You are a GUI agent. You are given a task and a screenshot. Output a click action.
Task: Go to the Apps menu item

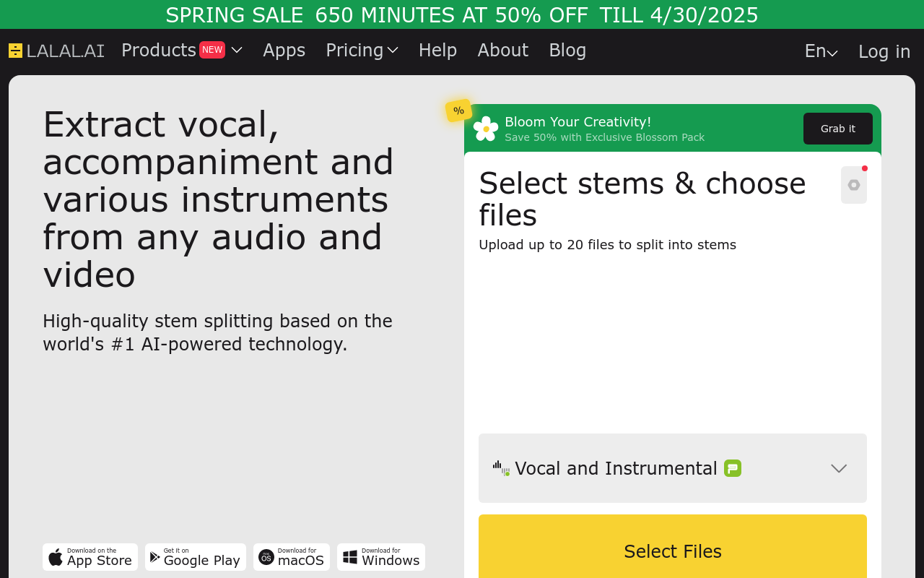click(x=284, y=50)
